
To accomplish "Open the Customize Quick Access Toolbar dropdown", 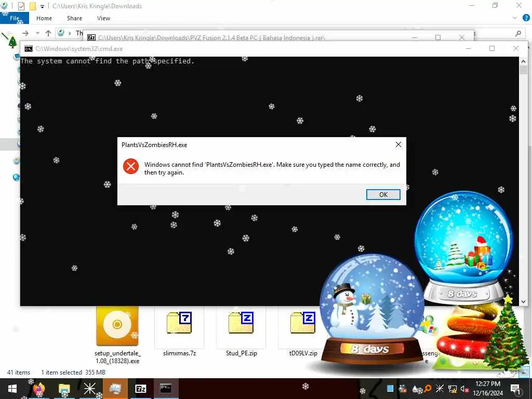I will [42, 6].
